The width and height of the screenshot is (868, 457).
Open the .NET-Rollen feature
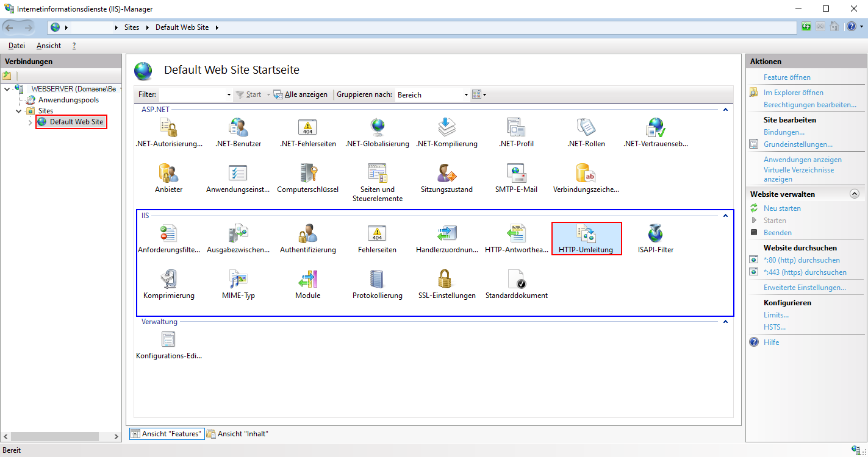pos(586,133)
